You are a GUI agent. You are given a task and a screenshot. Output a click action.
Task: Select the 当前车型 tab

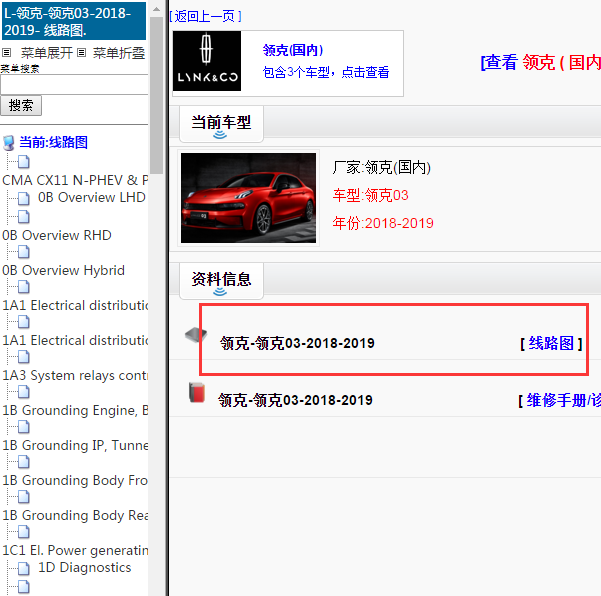pos(221,123)
